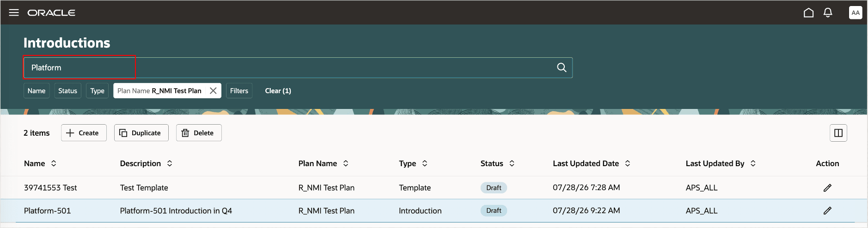Sort by Name column arrows
The image size is (868, 228).
[x=54, y=163]
